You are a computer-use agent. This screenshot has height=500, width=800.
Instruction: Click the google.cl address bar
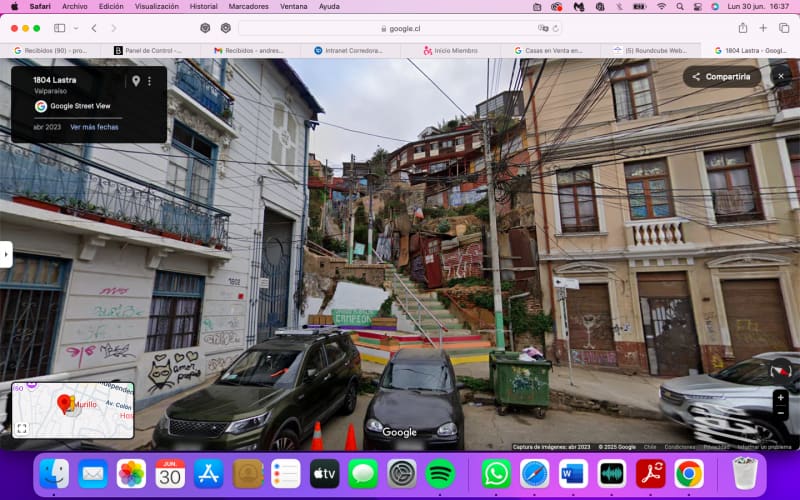pyautogui.click(x=401, y=29)
